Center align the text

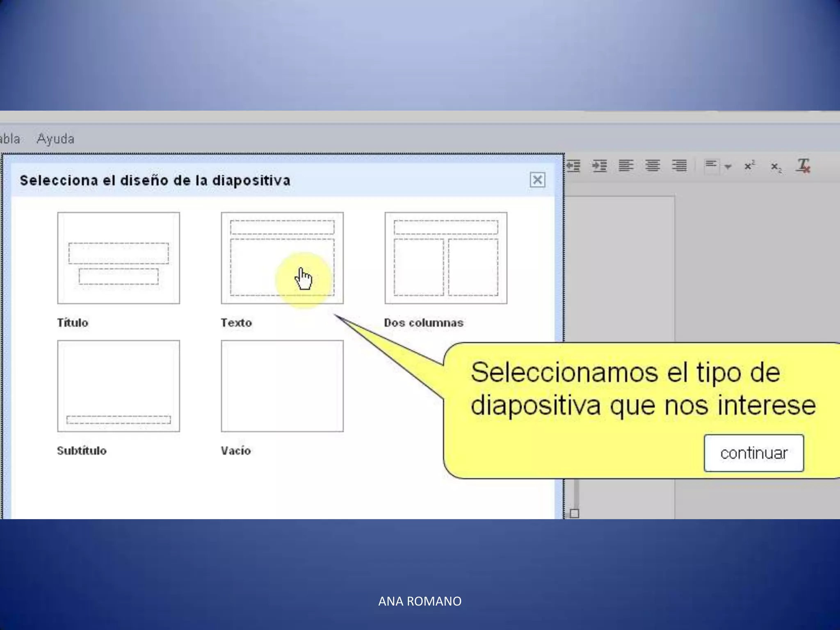pyautogui.click(x=652, y=166)
